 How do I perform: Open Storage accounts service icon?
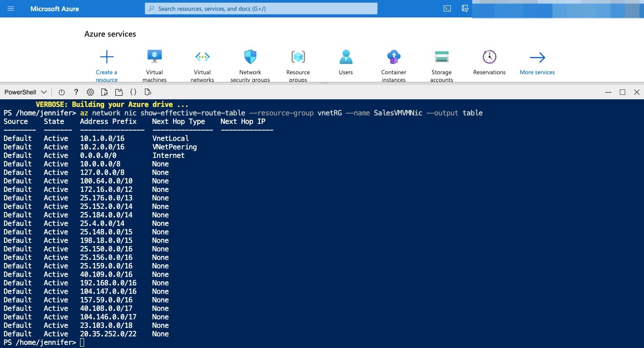pyautogui.click(x=441, y=57)
